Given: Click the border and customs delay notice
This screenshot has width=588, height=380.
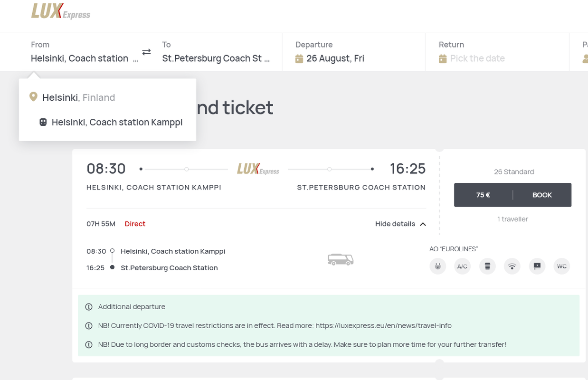Looking at the screenshot, I should coord(302,344).
